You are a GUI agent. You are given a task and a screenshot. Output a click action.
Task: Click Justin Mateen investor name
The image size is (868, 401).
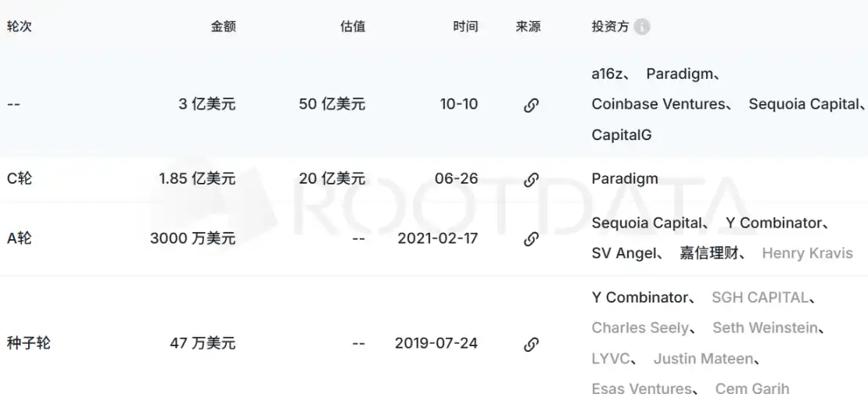(704, 359)
